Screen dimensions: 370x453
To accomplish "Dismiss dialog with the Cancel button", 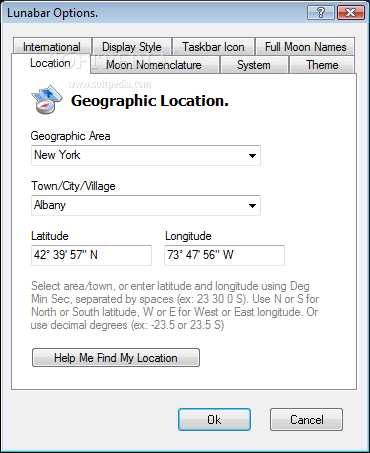I will (306, 420).
